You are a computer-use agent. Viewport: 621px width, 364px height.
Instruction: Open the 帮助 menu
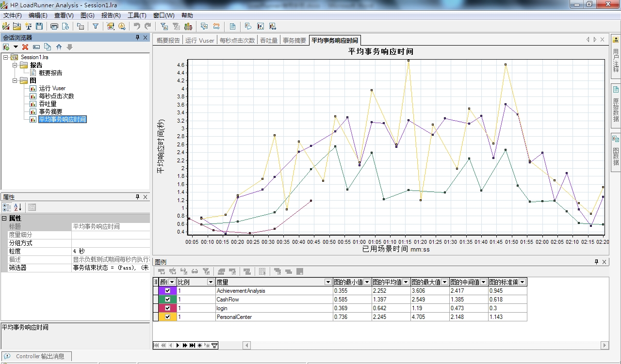187,16
